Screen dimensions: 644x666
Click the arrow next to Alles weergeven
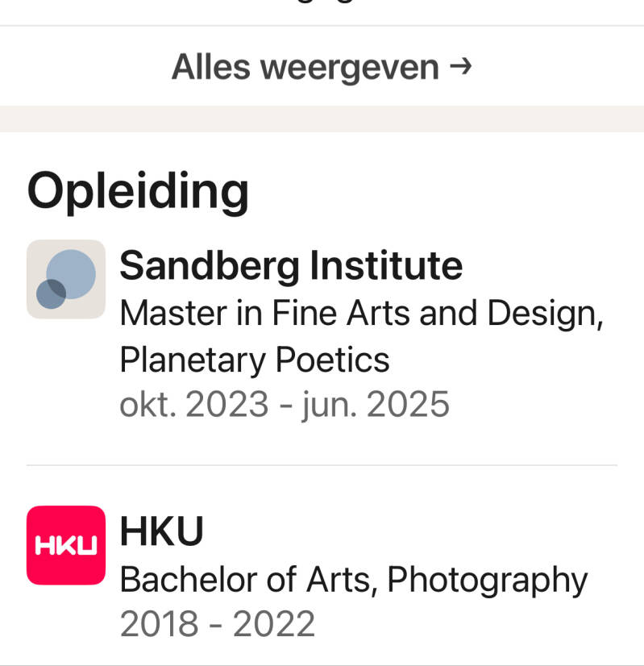(x=460, y=66)
